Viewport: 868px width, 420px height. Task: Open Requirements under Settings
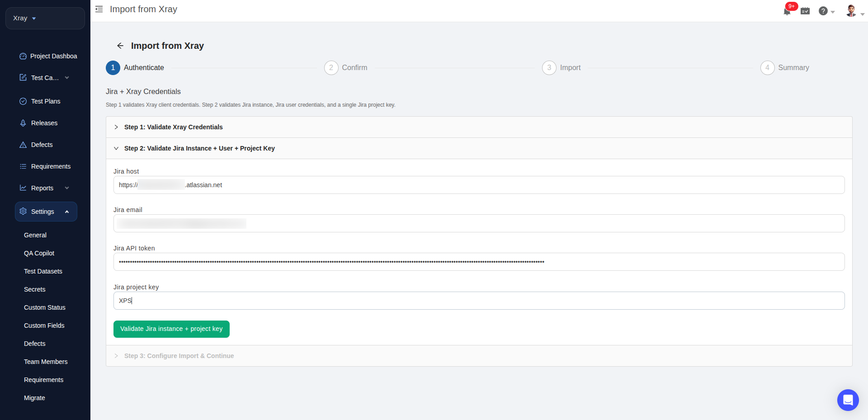pyautogui.click(x=43, y=380)
